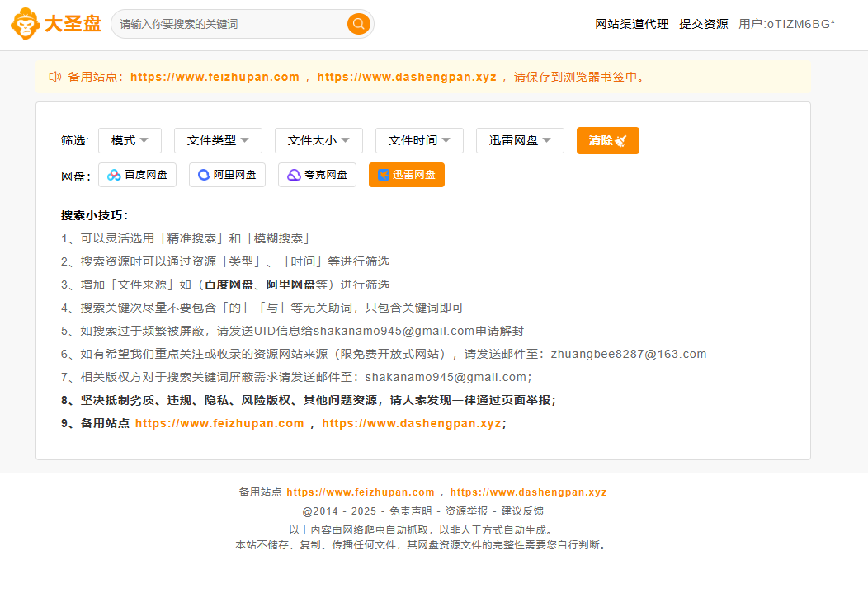Click the 资源举报 footer link
Image resolution: width=868 pixels, height=607 pixels.
[466, 511]
